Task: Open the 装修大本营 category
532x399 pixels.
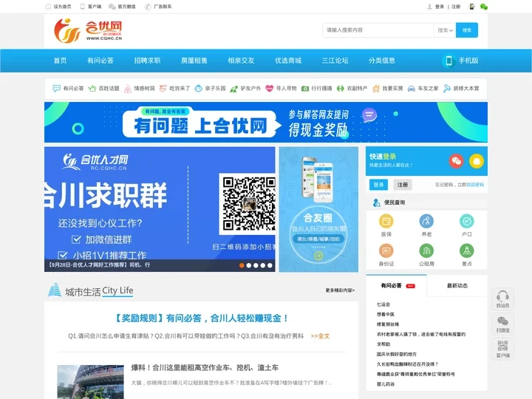Action: click(x=461, y=89)
